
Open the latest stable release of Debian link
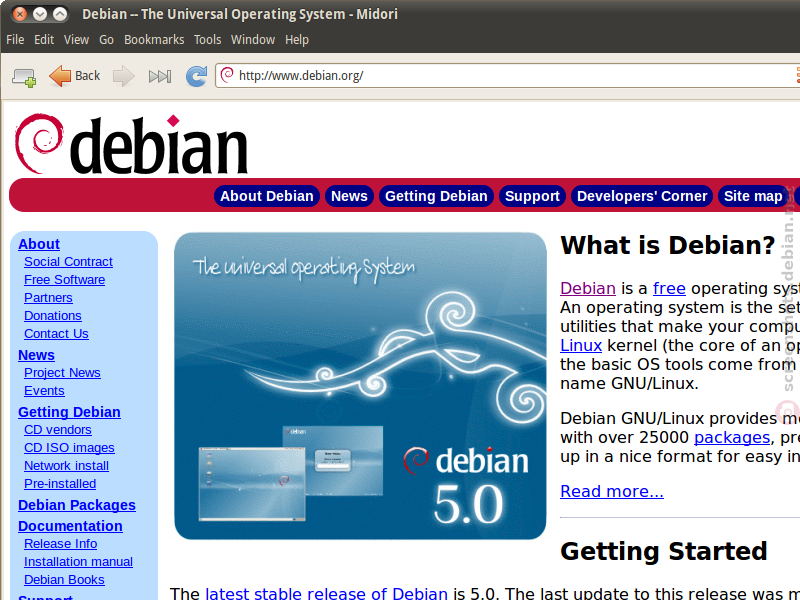327,593
